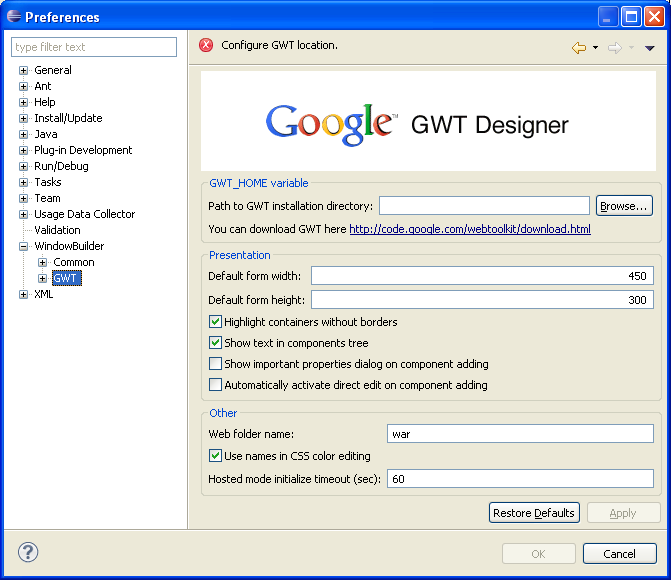Select Ant in the preferences tree

pyautogui.click(x=43, y=86)
